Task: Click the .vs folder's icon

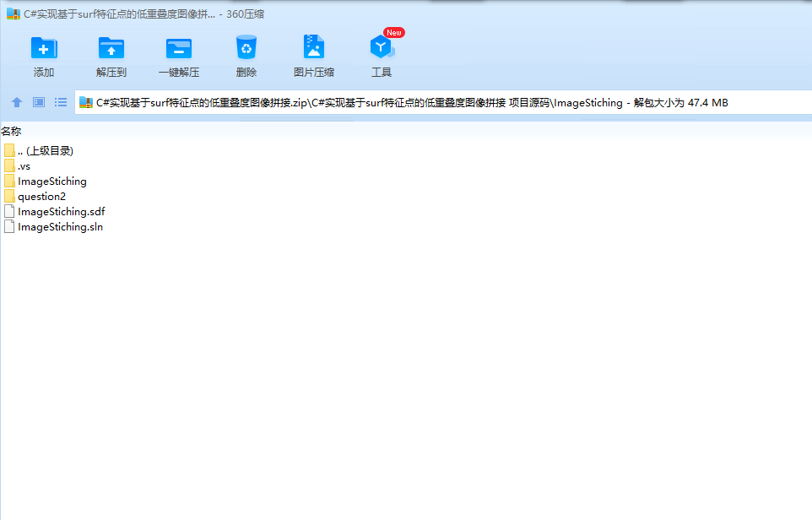Action: (9, 166)
